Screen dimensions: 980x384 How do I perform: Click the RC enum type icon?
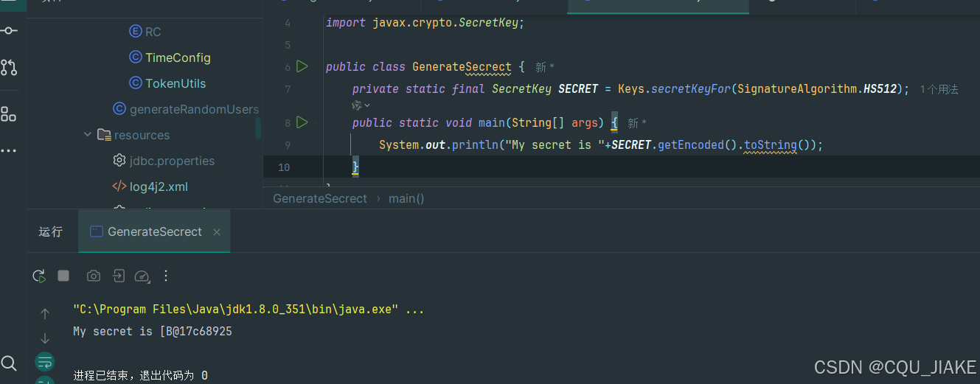tap(135, 31)
